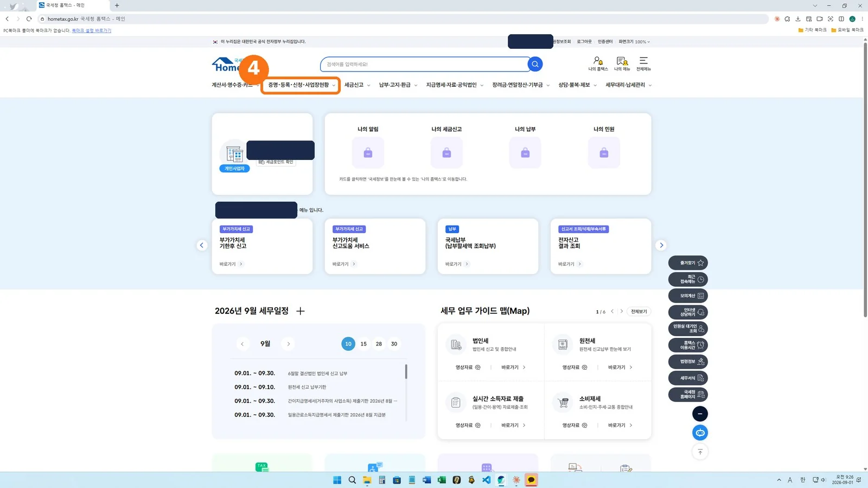Click the 검색어를 입력하세요 search field
Viewport: 868px width, 488px height.
(x=424, y=64)
